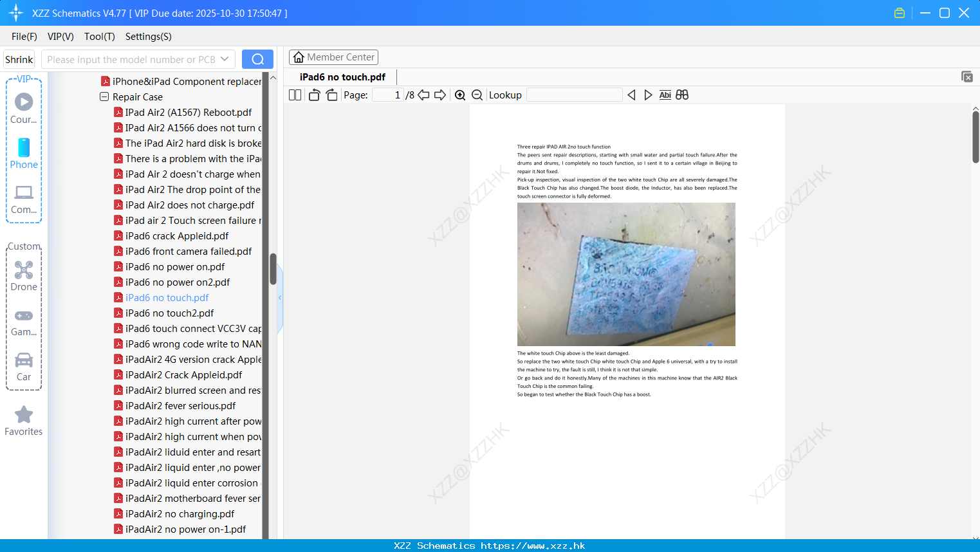
Task: Open the Game console category
Action: [24, 322]
